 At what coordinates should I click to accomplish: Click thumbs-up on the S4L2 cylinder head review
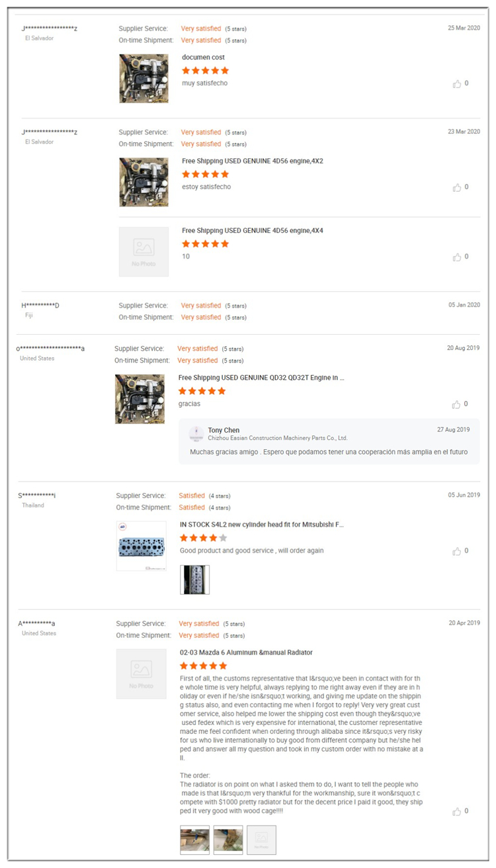click(457, 552)
